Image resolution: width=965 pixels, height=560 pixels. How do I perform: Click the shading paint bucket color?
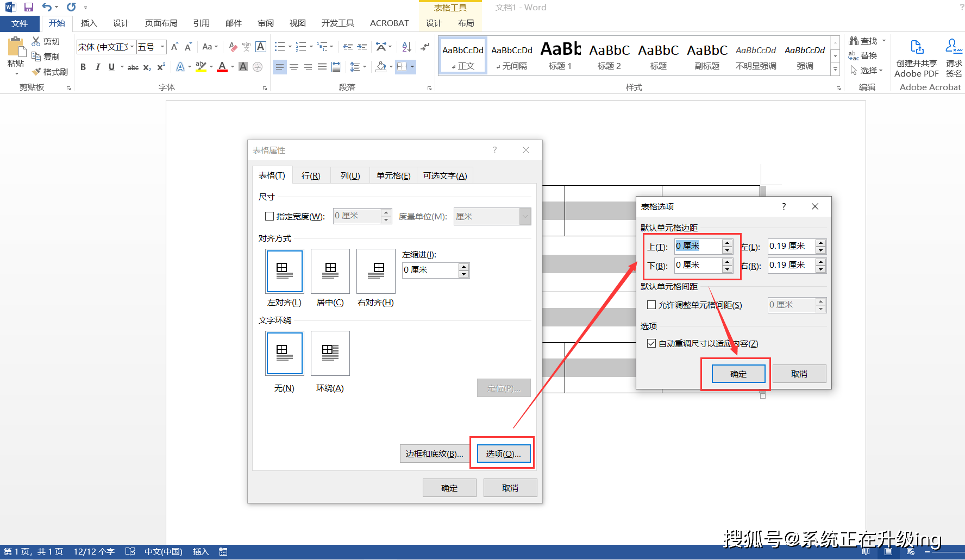[x=381, y=67]
